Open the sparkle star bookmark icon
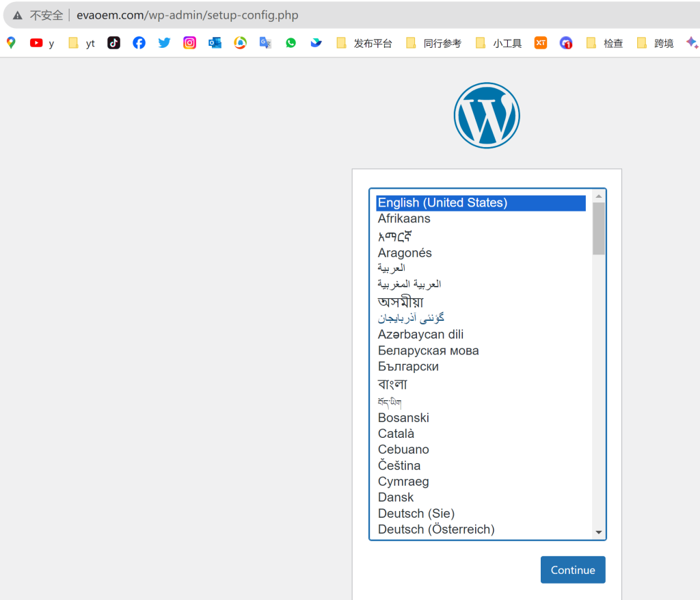 click(x=692, y=43)
